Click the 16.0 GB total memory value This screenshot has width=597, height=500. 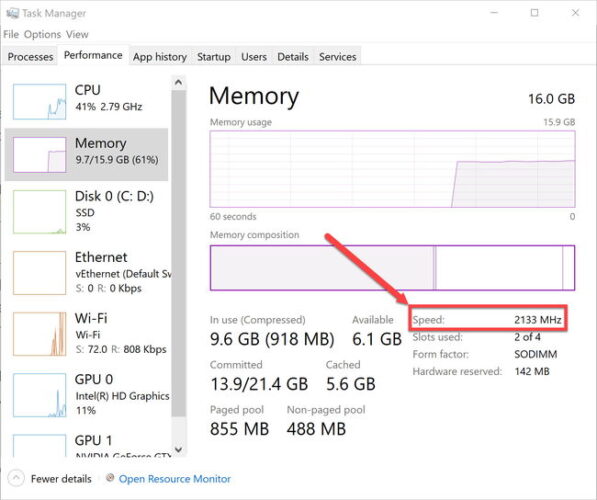[x=551, y=99]
